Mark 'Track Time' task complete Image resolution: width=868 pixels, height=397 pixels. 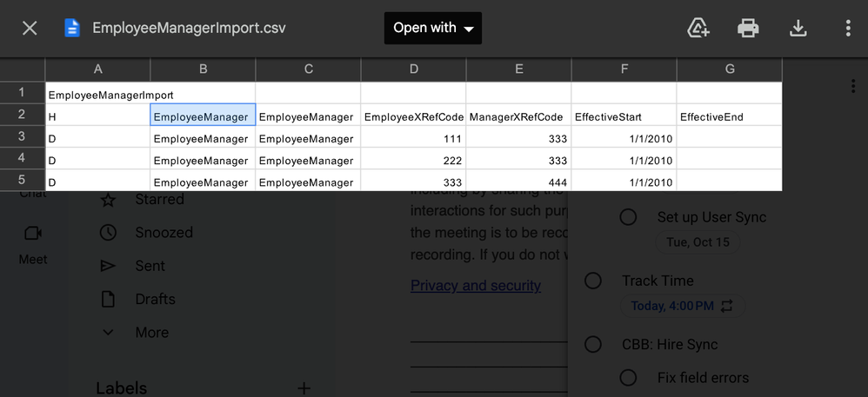tap(592, 281)
